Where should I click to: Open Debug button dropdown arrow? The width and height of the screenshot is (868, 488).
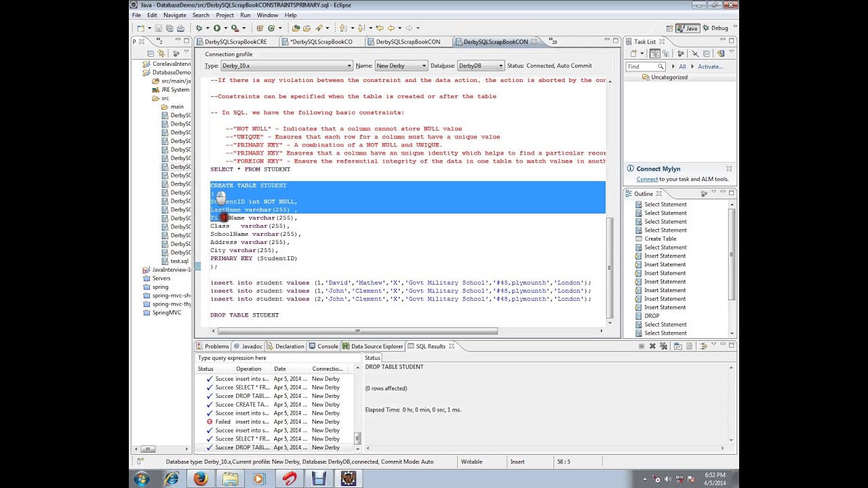point(207,28)
